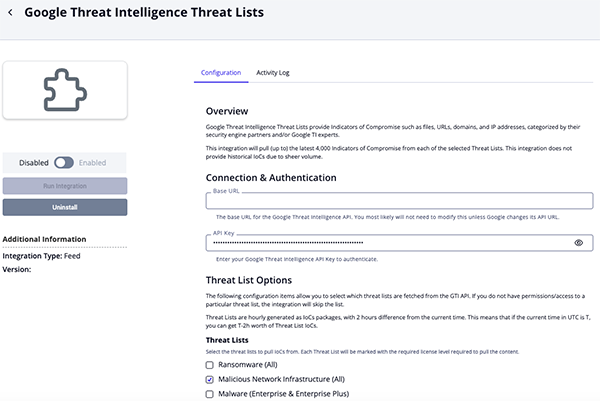Click the Disabled label next to switch

[34, 163]
